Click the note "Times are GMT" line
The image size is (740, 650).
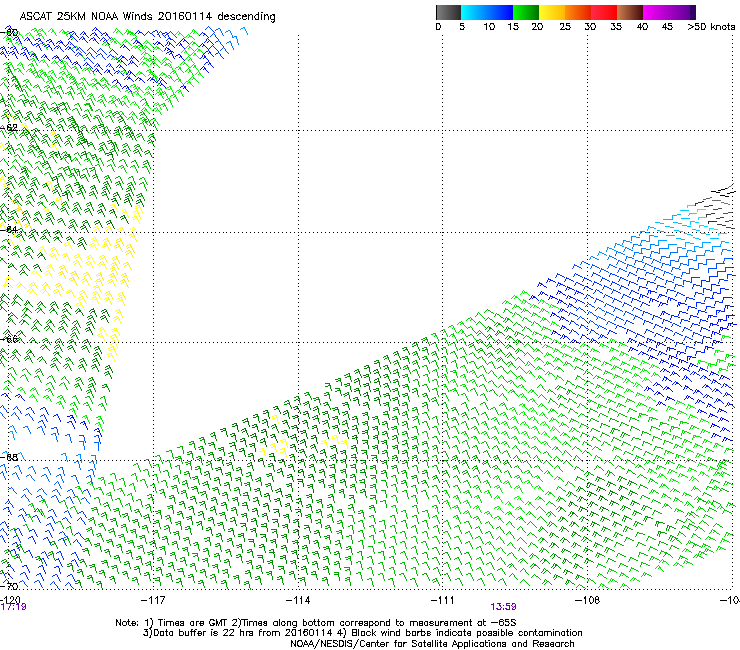316,623
